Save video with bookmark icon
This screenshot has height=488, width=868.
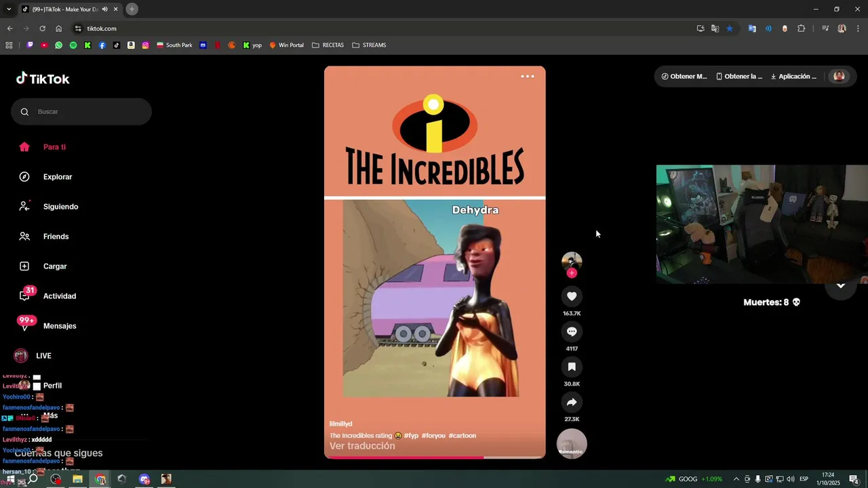click(572, 367)
